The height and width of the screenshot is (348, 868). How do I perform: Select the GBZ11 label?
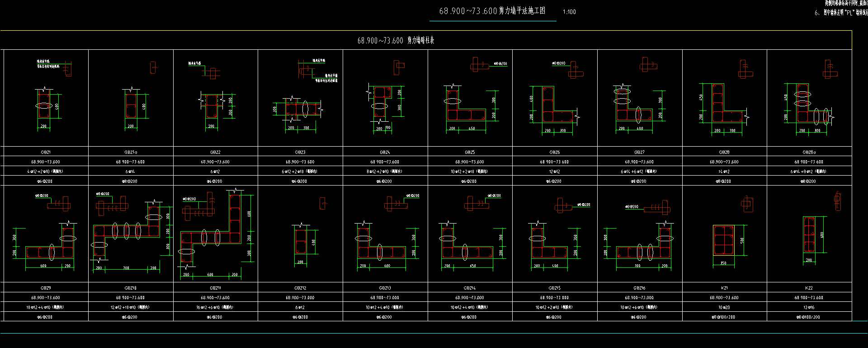click(x=215, y=288)
